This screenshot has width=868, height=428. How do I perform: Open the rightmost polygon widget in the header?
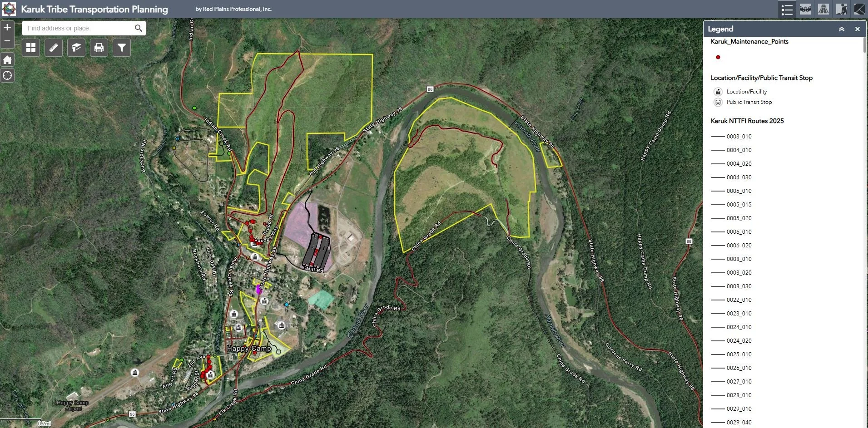click(859, 9)
